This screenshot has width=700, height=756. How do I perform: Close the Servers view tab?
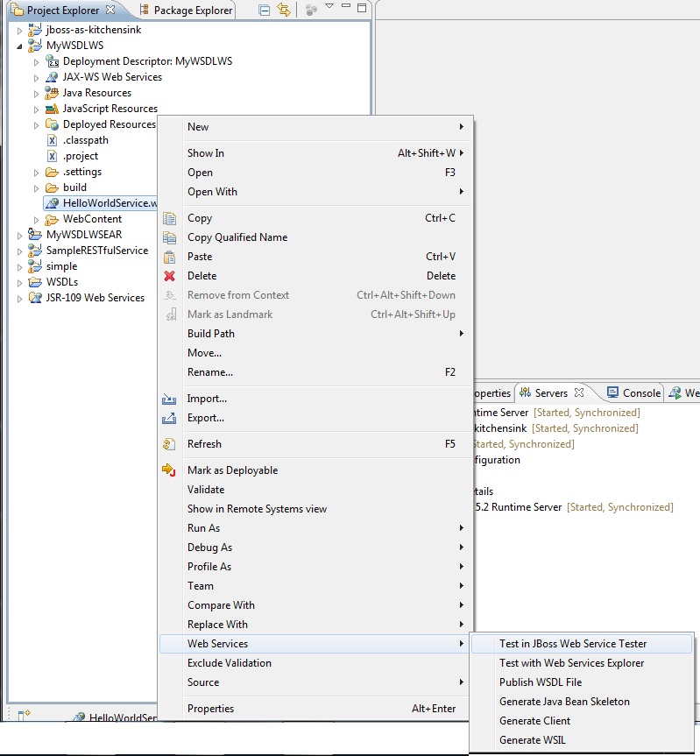pyautogui.click(x=579, y=392)
